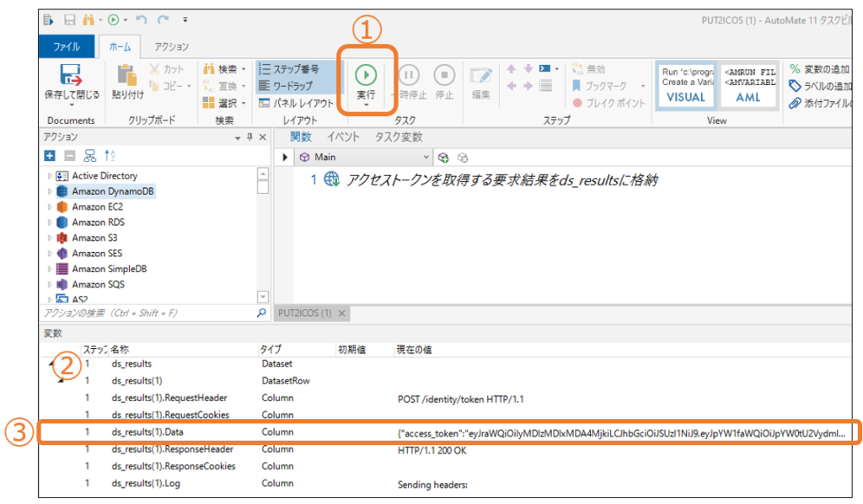This screenshot has width=863, height=504.
Task: Close the PUT2ICOS (1) document tab
Action: (x=342, y=313)
